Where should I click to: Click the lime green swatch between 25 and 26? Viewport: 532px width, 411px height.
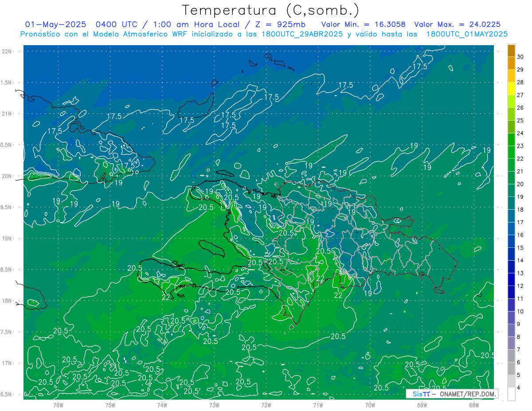pos(511,114)
